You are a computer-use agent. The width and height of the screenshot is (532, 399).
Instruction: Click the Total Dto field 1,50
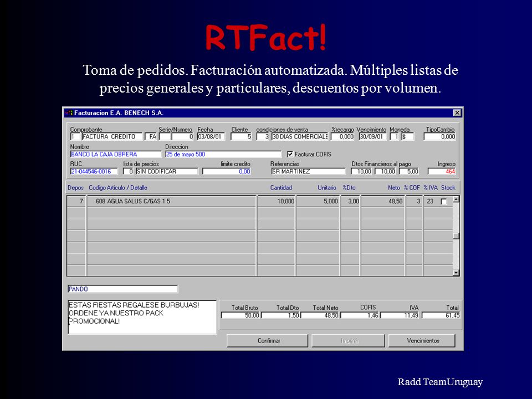[x=280, y=315]
